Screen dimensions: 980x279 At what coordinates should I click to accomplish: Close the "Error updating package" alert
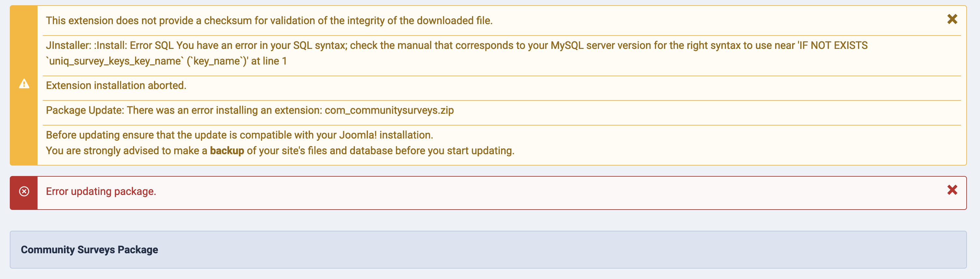pos(952,190)
